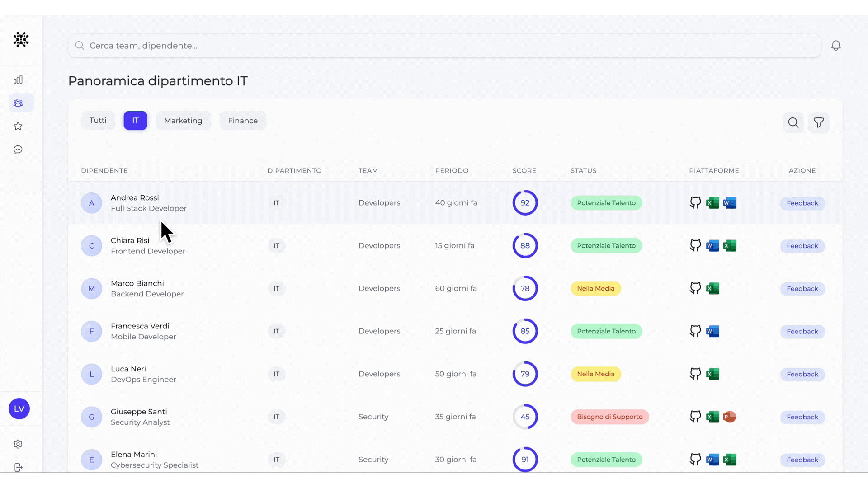
Task: Click the Bisogno di Supporto status badge
Action: [x=610, y=417]
